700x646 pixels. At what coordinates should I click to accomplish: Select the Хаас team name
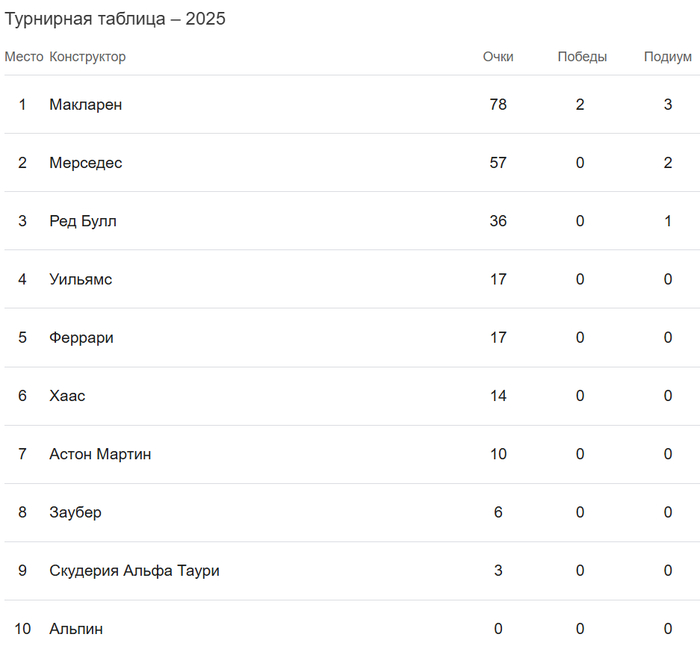tap(67, 396)
